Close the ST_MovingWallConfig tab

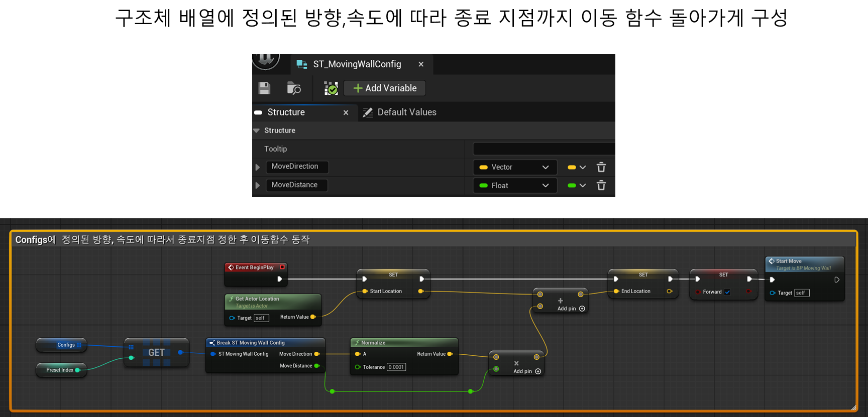pos(421,64)
